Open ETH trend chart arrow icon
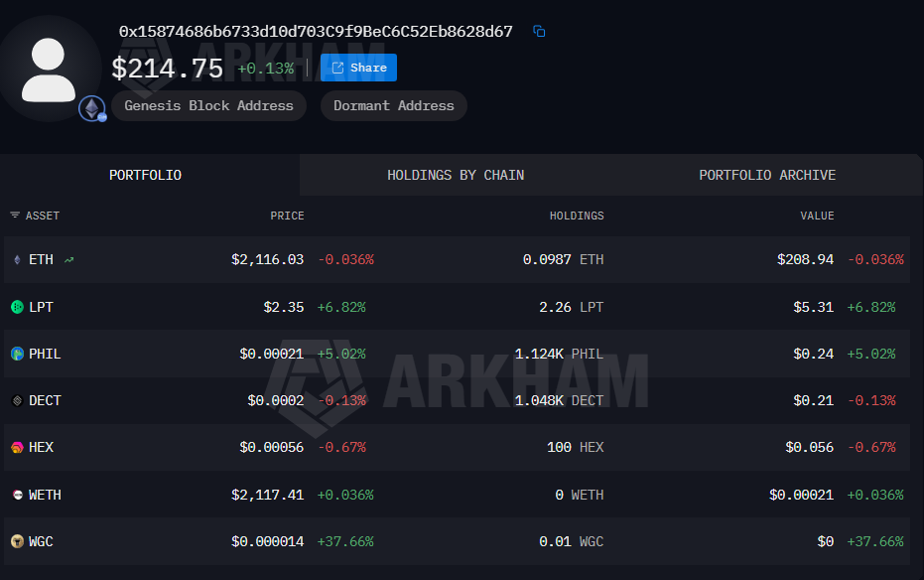Viewport: 924px width, 580px height. point(68,260)
